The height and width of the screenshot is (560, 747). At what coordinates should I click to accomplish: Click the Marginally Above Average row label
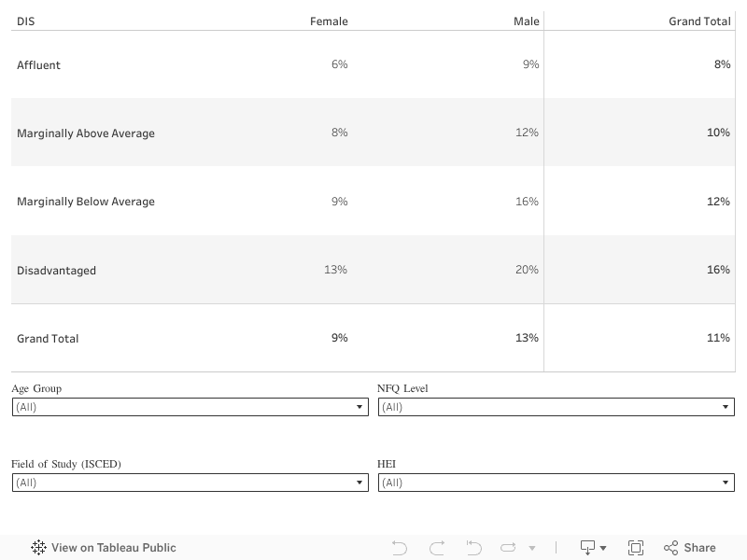86,133
